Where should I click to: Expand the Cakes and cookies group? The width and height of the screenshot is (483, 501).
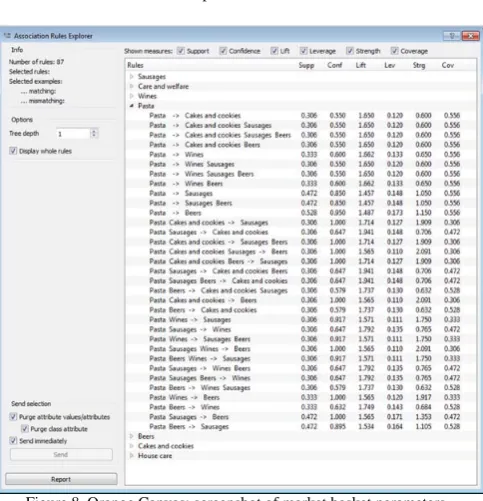132,446
